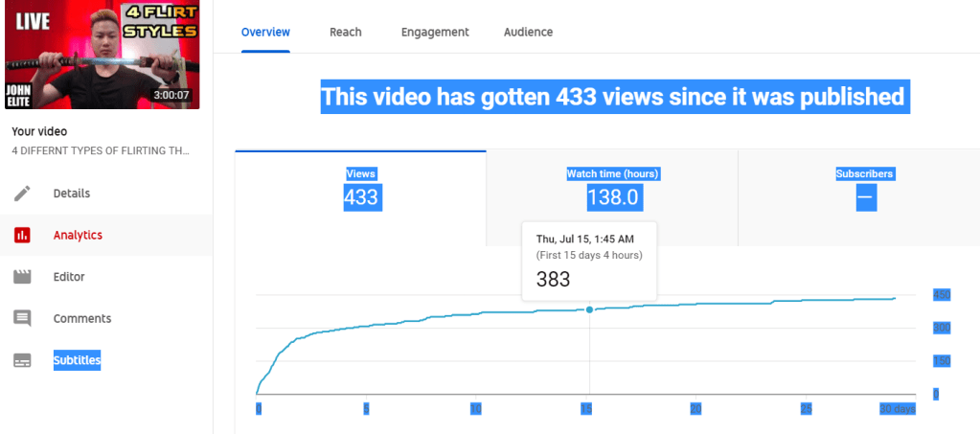Screen dimensions: 980x434
Task: Show the Watch time (hours) metric card
Action: (612, 189)
